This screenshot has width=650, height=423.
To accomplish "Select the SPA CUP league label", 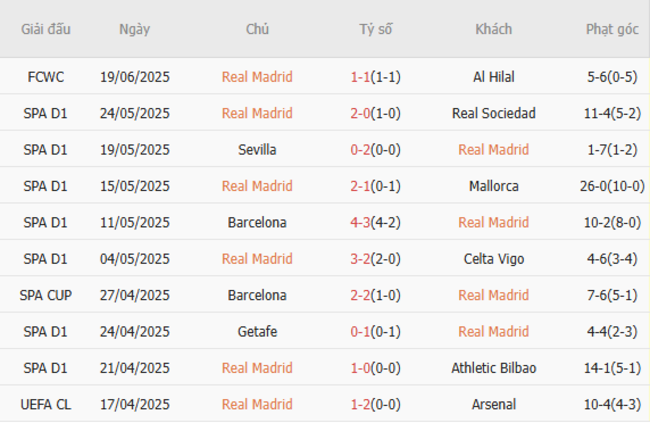I will pos(44,295).
